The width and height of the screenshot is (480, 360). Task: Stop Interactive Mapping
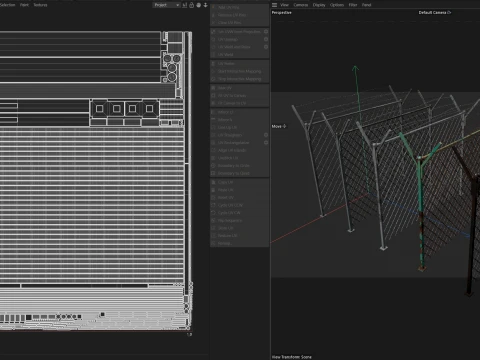(x=240, y=79)
